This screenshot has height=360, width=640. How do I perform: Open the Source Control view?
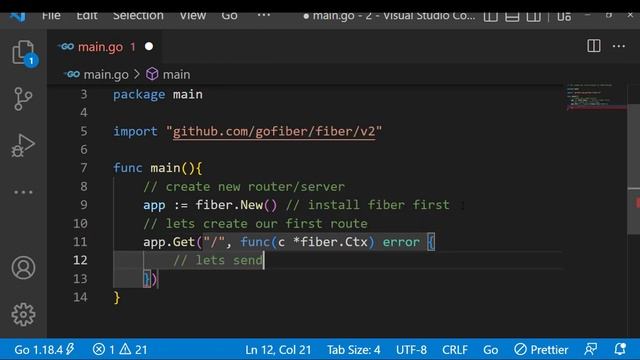point(23,99)
